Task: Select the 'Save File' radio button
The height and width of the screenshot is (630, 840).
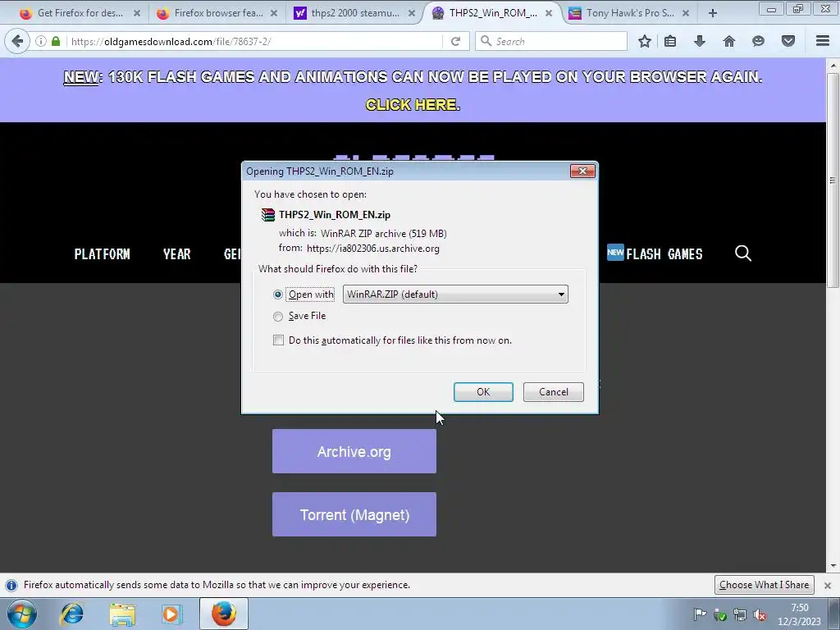Action: pos(278,317)
